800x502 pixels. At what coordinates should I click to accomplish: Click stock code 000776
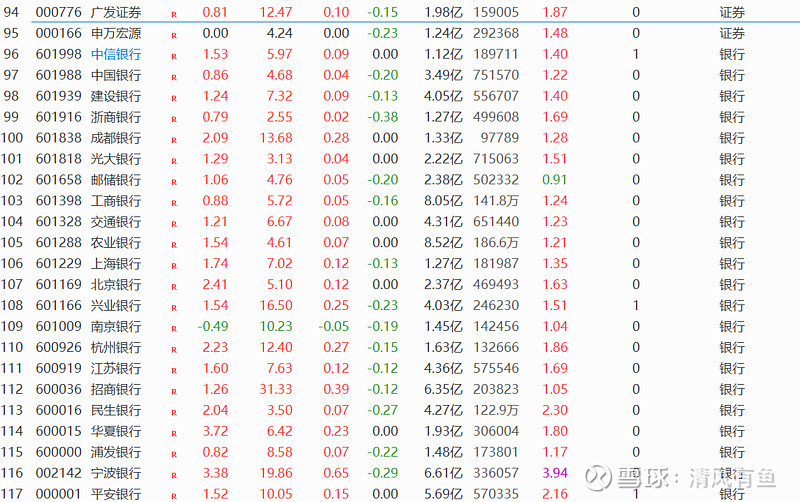59,12
